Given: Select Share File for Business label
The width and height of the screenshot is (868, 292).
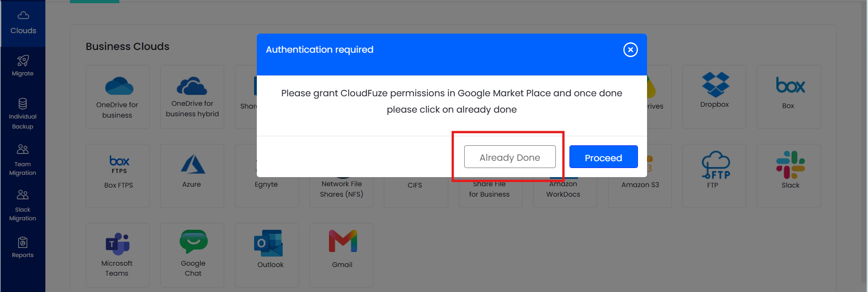Looking at the screenshot, I should tap(489, 189).
